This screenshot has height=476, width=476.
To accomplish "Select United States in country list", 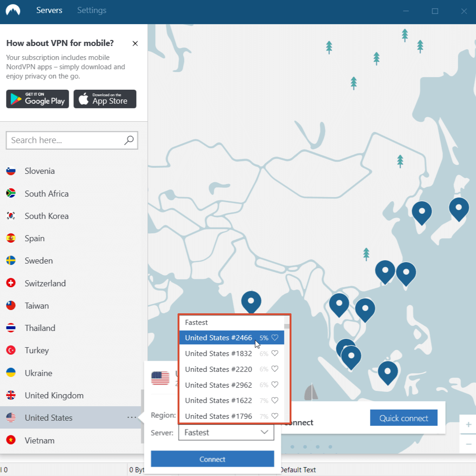I will (x=71, y=418).
